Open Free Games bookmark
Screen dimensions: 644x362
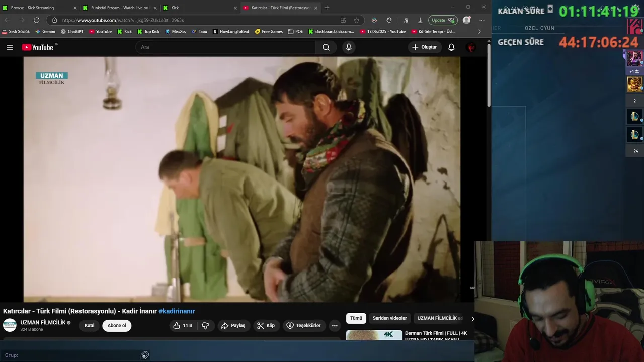(x=269, y=31)
